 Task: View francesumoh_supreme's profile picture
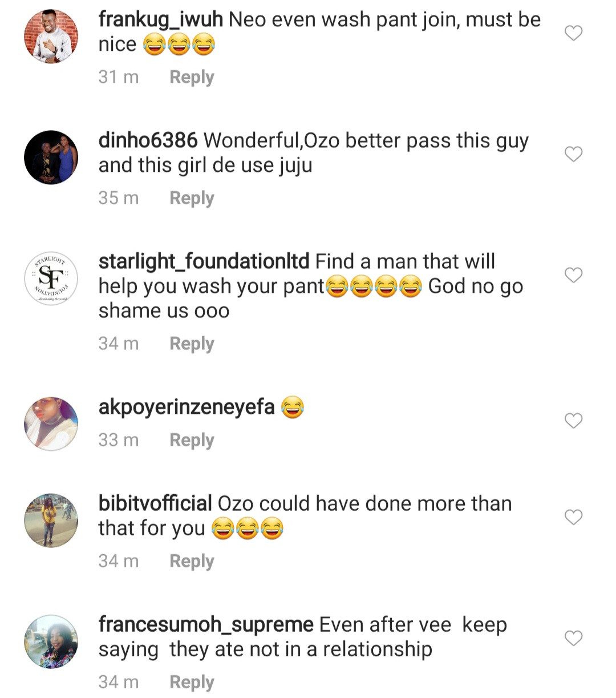[51, 641]
